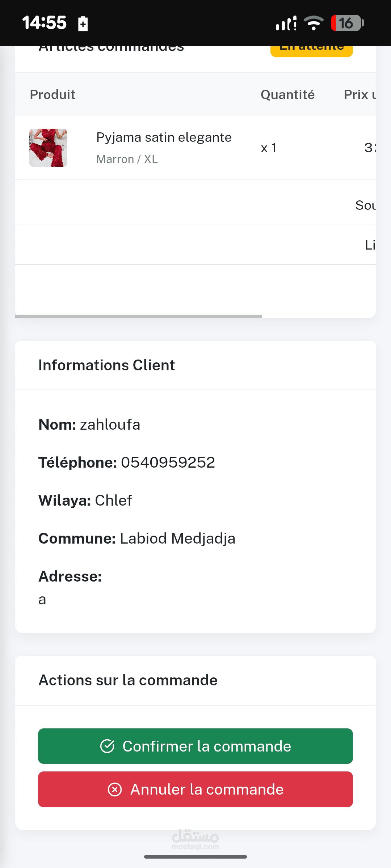Screen dimensions: 391x868
Task: Tap the Produit column header
Action: coord(52,95)
